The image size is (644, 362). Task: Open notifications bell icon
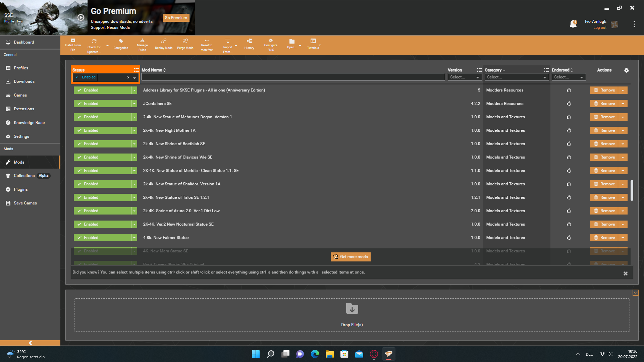573,24
